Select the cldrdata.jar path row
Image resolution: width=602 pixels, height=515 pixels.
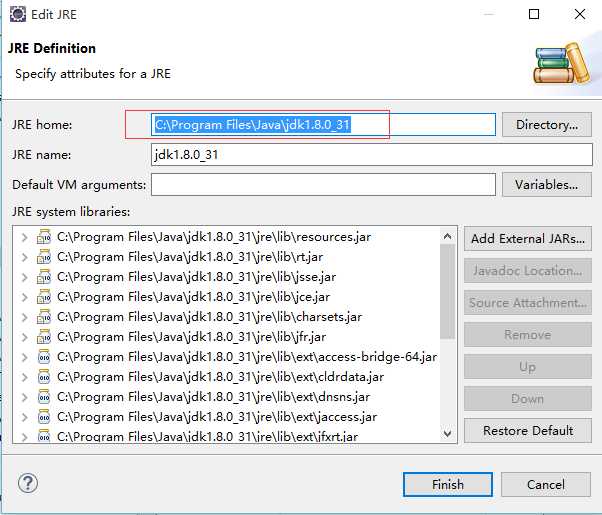[x=220, y=377]
